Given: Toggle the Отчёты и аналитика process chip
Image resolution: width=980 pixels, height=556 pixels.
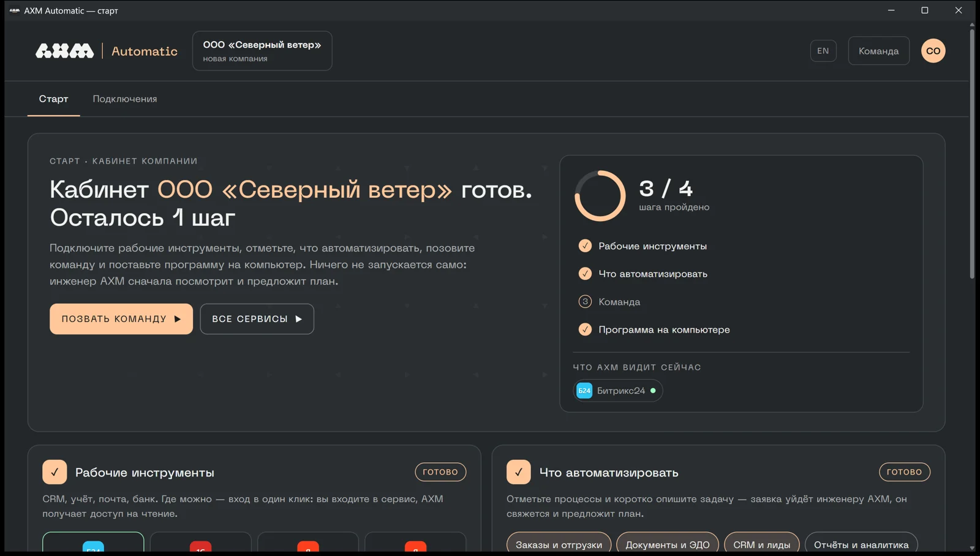Looking at the screenshot, I should tap(861, 543).
